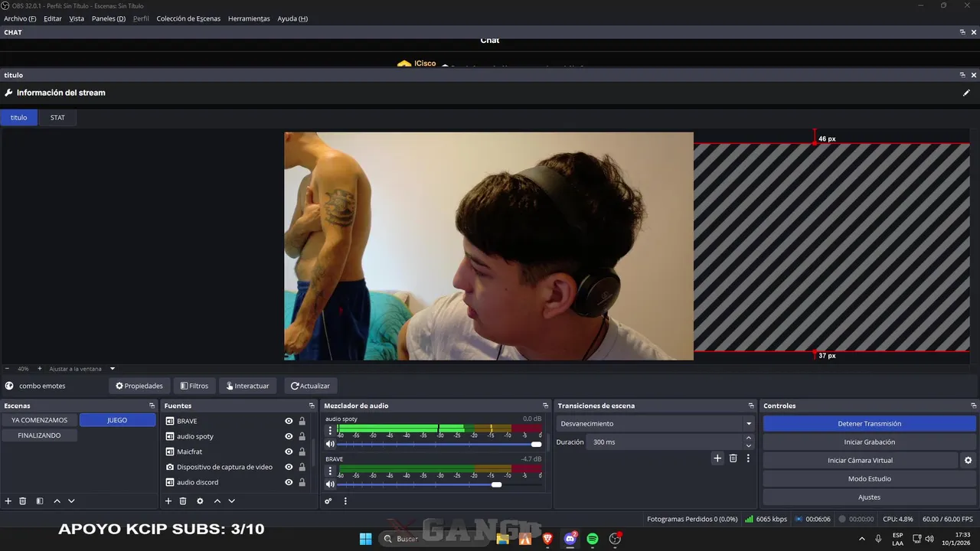Image resolution: width=980 pixels, height=551 pixels.
Task: Delete the scene transition trash icon
Action: [x=733, y=458]
